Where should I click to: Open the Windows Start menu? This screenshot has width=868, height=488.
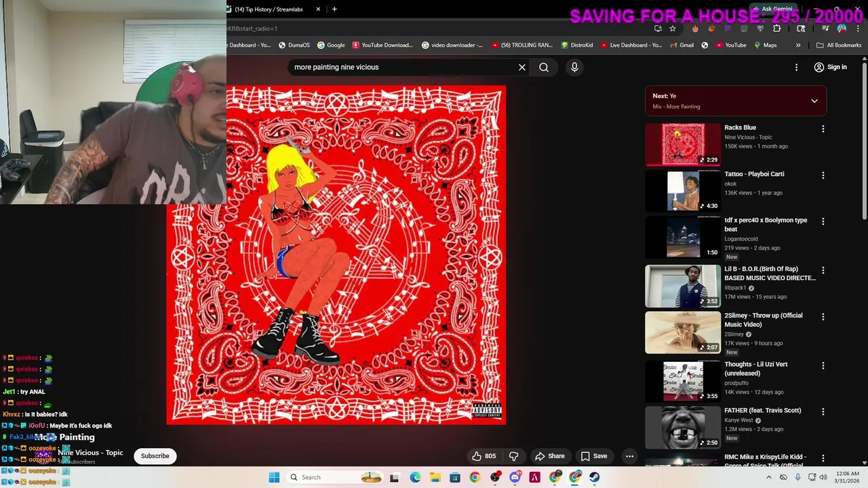pyautogui.click(x=274, y=477)
